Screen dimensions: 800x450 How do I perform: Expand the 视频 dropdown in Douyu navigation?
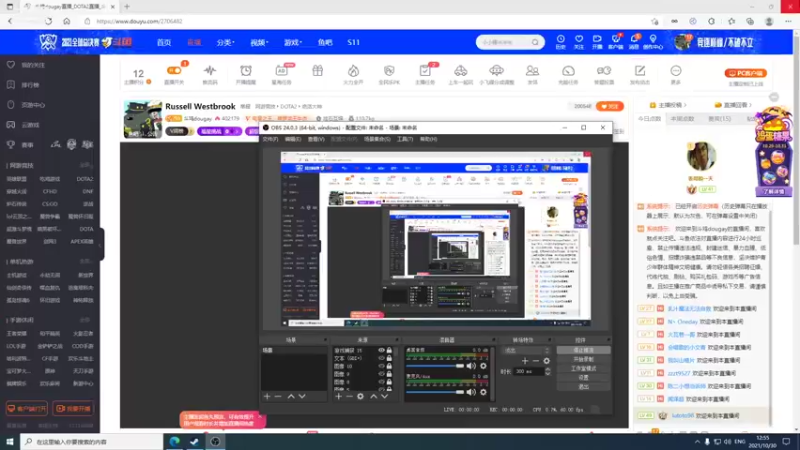pos(259,42)
